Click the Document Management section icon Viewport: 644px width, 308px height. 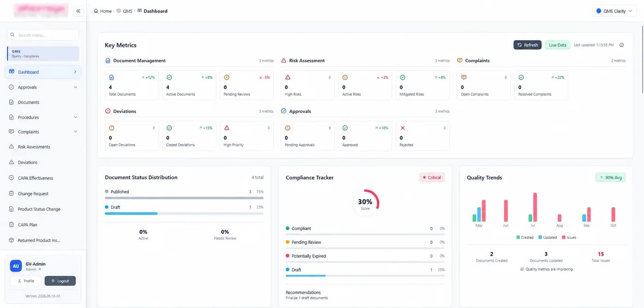pyautogui.click(x=108, y=60)
